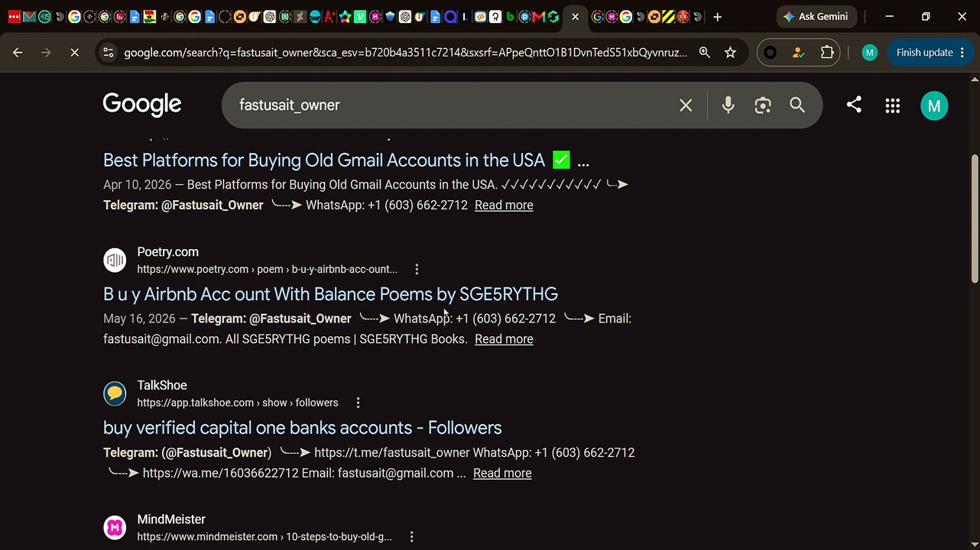This screenshot has height=550, width=980.
Task: Go back using the browser back arrow
Action: coord(18,53)
